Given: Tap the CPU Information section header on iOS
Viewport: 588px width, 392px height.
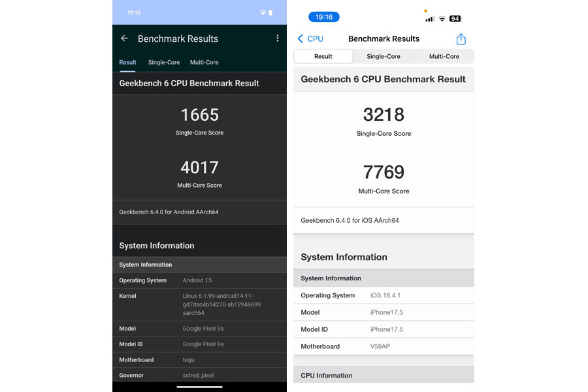Looking at the screenshot, I should (384, 375).
